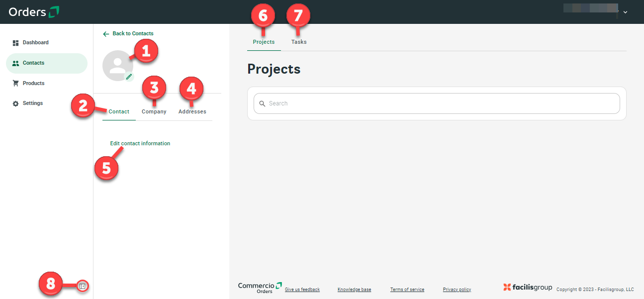Screen dimensions: 644x299
Task: Click the Dashboard grid icon
Action: [x=15, y=43]
